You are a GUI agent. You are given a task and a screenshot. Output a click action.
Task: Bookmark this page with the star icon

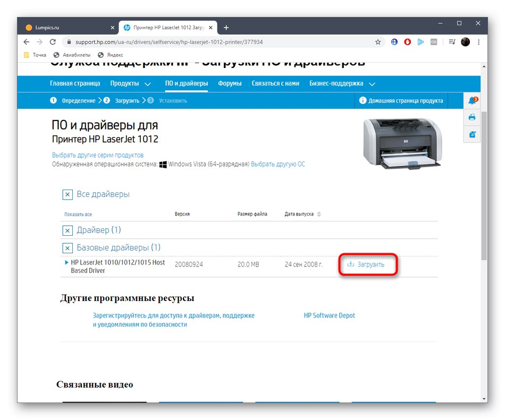tap(378, 42)
